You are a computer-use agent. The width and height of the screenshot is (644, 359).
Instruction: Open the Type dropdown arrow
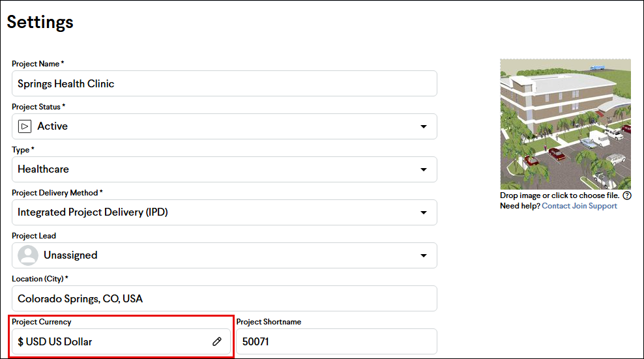tap(424, 169)
